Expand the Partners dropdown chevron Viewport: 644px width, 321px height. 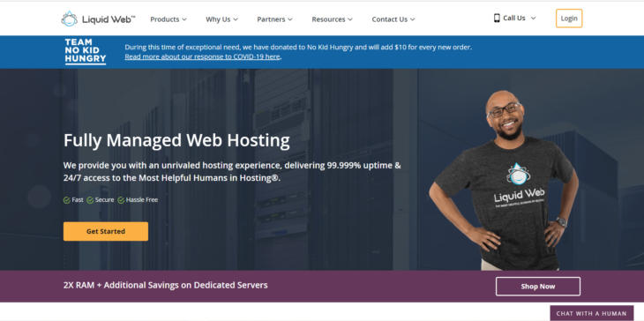[x=290, y=19]
